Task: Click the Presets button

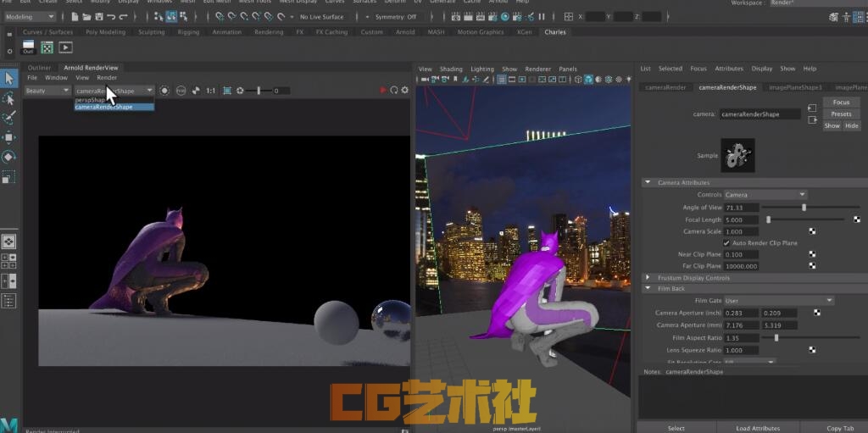Action: [x=841, y=114]
